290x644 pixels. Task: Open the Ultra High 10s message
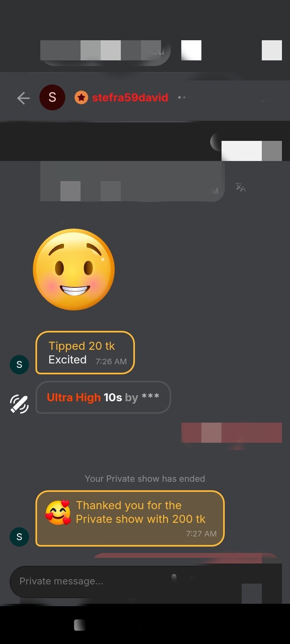pos(103,397)
